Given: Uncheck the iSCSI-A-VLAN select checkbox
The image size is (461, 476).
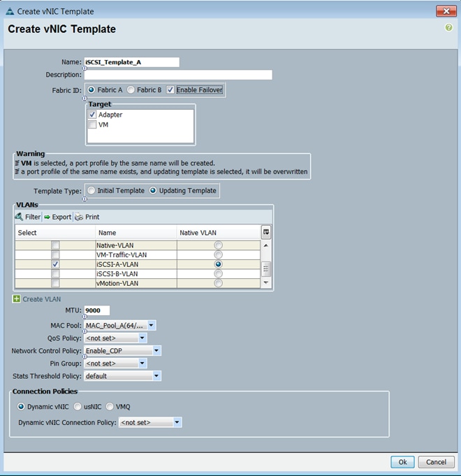Looking at the screenshot, I should point(55,264).
